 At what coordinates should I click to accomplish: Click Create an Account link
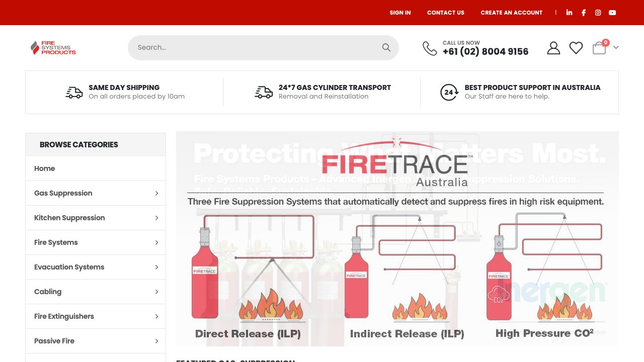click(x=512, y=13)
